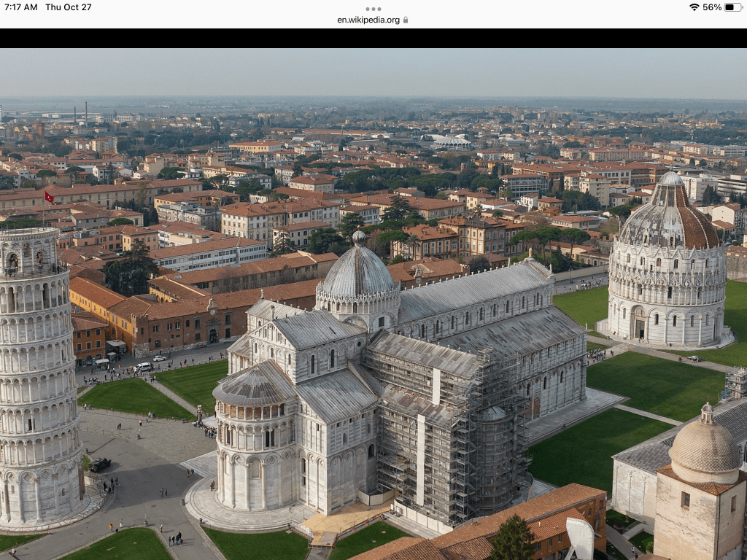Tap the battery icon in status bar
Image resolution: width=747 pixels, height=560 pixels.
pyautogui.click(x=732, y=7)
